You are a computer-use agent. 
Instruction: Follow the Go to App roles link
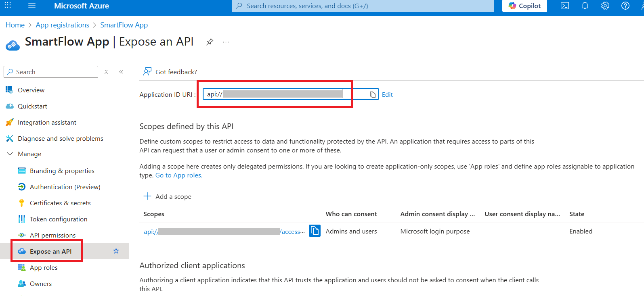click(x=179, y=175)
